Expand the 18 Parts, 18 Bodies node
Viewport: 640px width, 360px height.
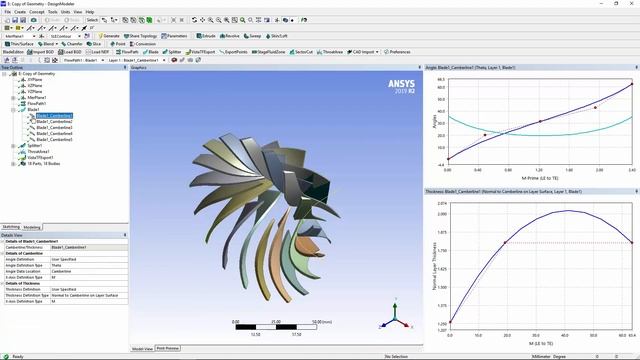(13, 164)
